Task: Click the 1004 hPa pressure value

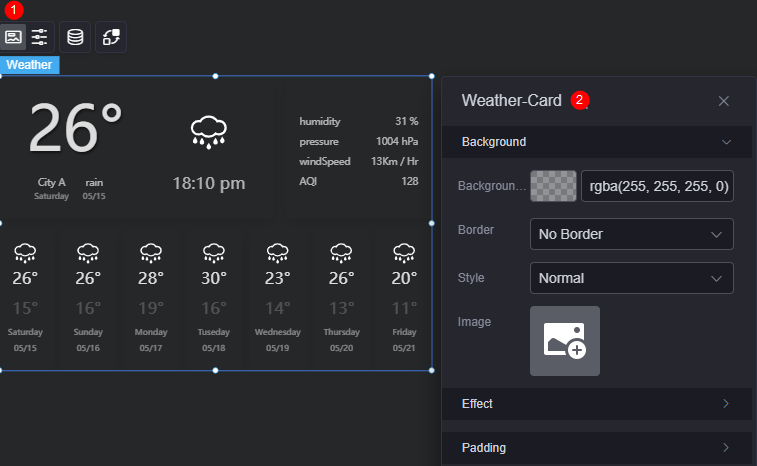Action: (397, 141)
